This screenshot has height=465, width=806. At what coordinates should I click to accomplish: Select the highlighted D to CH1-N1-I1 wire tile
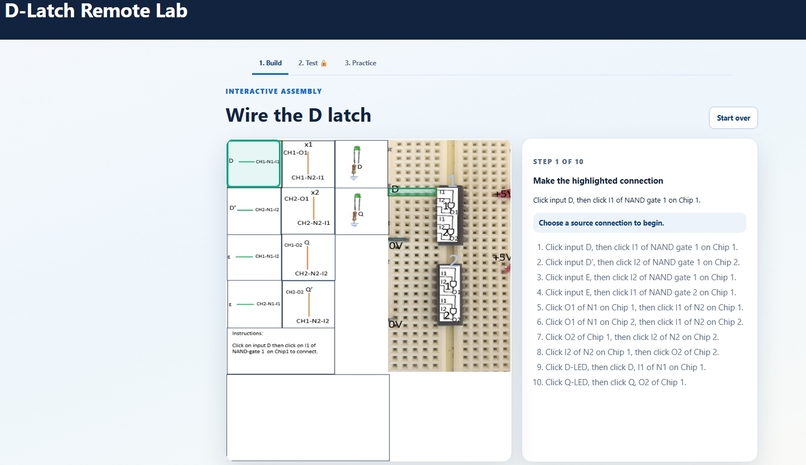tap(254, 164)
